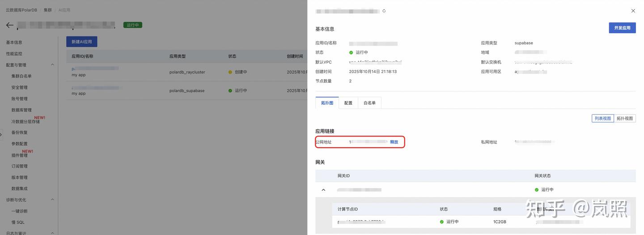644x235 pixels.
Task: Click the 网关状态 column header
Action: click(x=542, y=175)
